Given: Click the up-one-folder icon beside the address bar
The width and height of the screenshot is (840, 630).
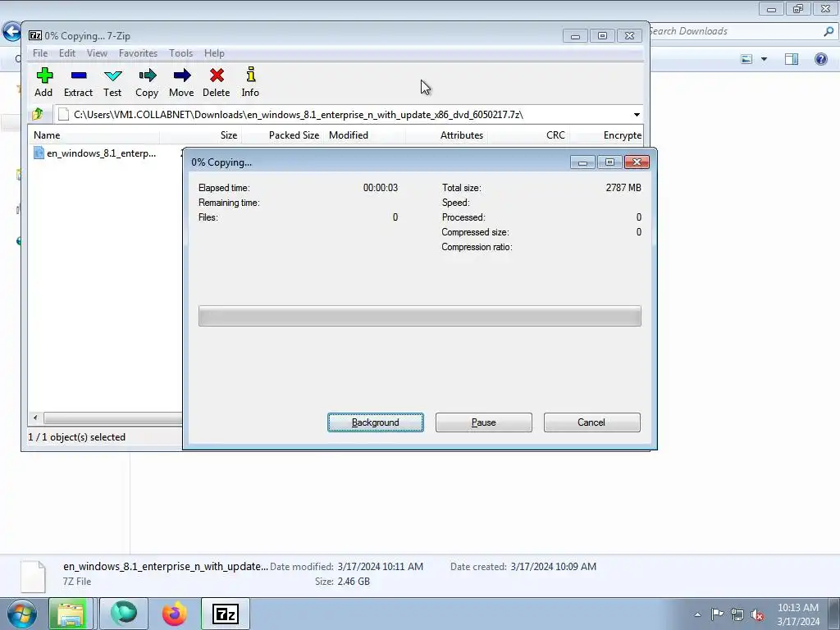Looking at the screenshot, I should click(x=38, y=114).
